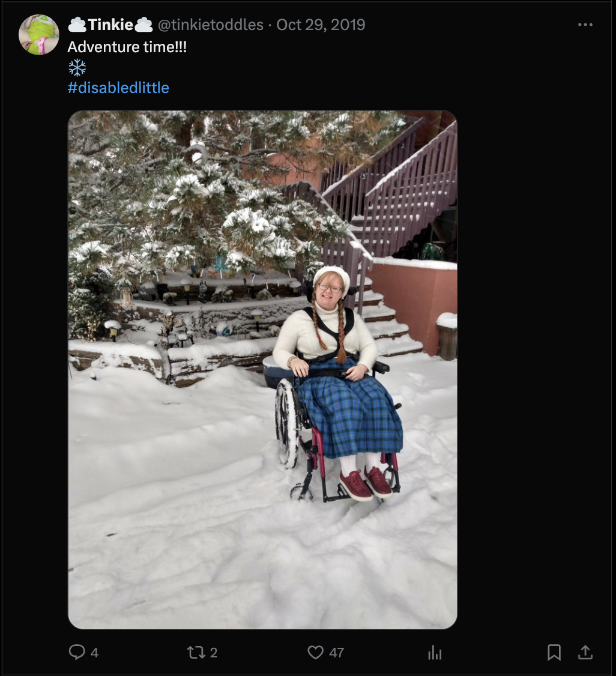This screenshot has width=616, height=676.
Task: Open the @tinkietoddles handle link
Action: (210, 25)
